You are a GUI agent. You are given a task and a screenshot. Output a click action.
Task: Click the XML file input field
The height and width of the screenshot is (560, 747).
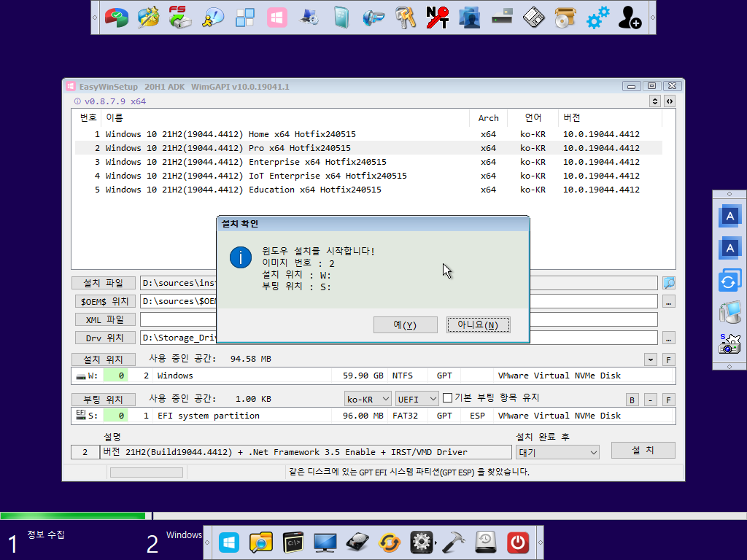(399, 319)
